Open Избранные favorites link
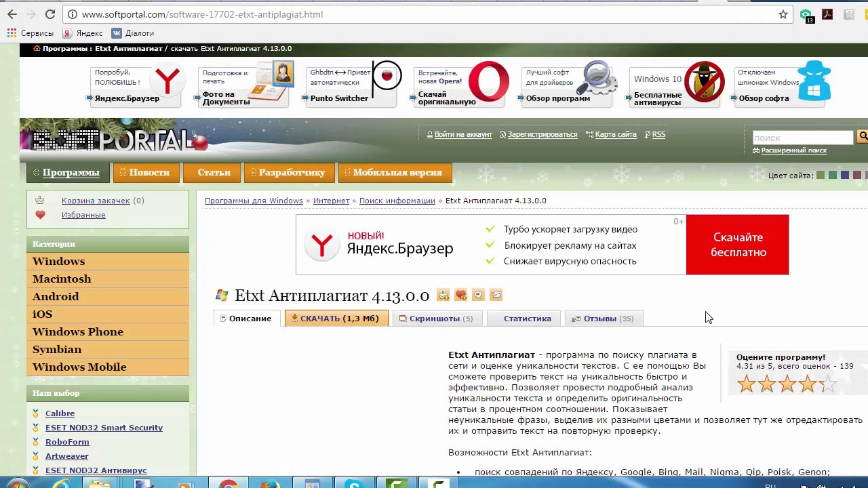 tap(83, 215)
